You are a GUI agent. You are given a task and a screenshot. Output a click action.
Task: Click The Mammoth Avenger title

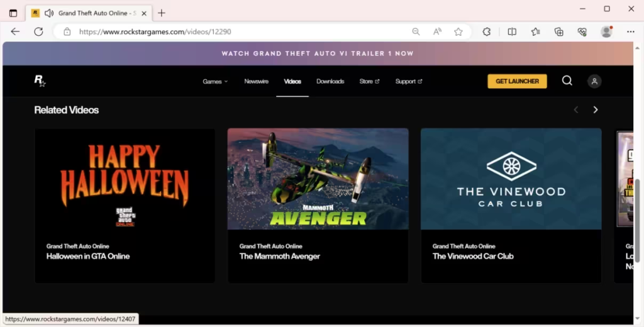coord(280,256)
